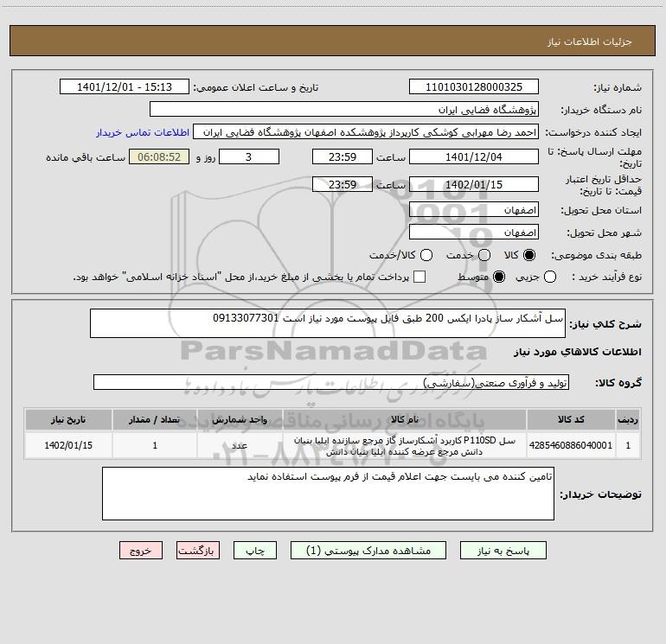Click the price validity date 1402/01/15 field
Viewport: 666px width, 644px height.
(x=474, y=185)
